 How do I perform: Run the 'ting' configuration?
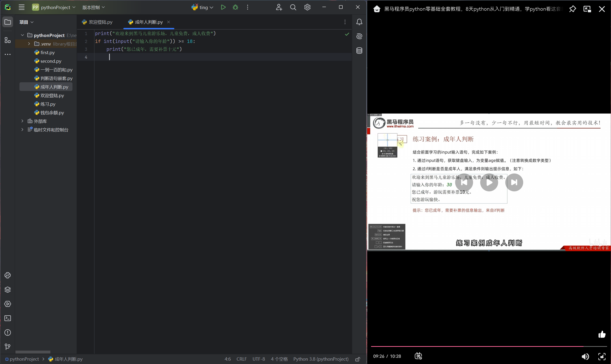(x=223, y=7)
